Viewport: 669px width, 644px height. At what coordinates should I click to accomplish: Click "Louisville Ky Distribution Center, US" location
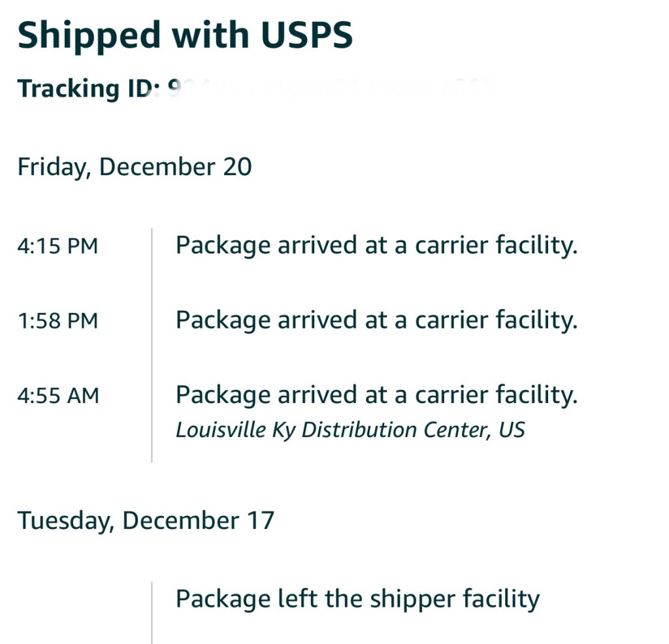tap(350, 430)
